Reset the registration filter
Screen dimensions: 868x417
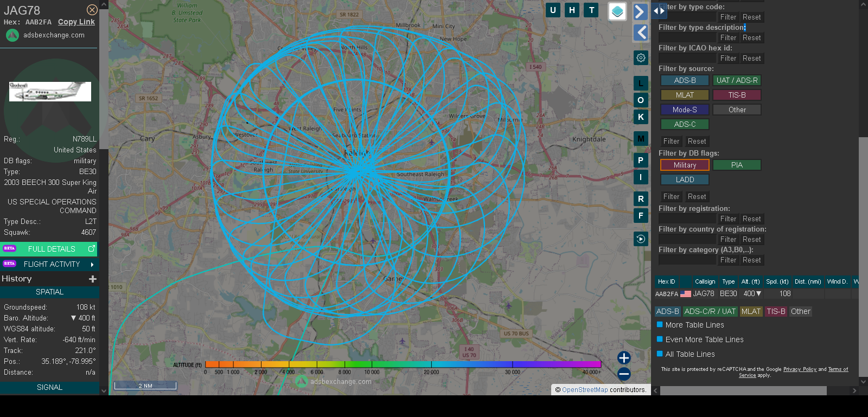751,219
